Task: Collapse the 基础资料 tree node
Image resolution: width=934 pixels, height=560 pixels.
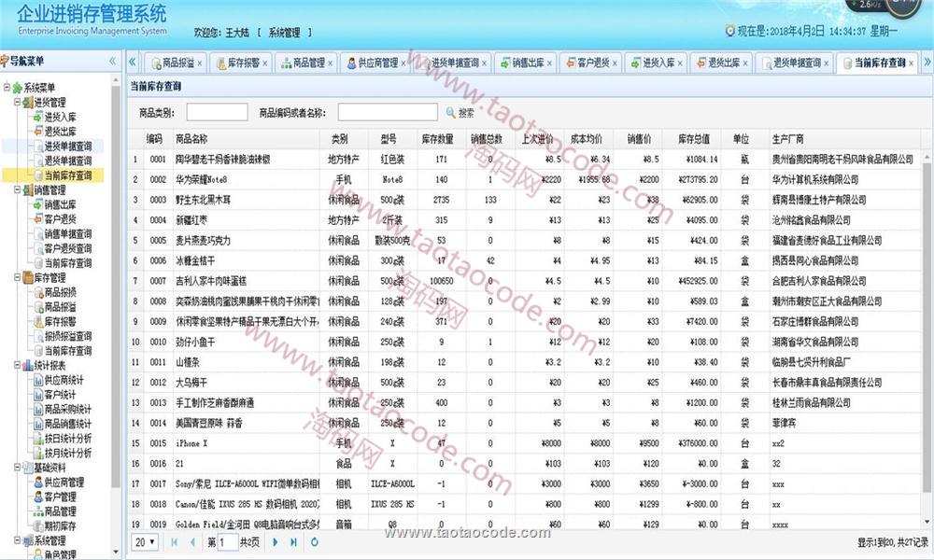Action: [x=18, y=468]
